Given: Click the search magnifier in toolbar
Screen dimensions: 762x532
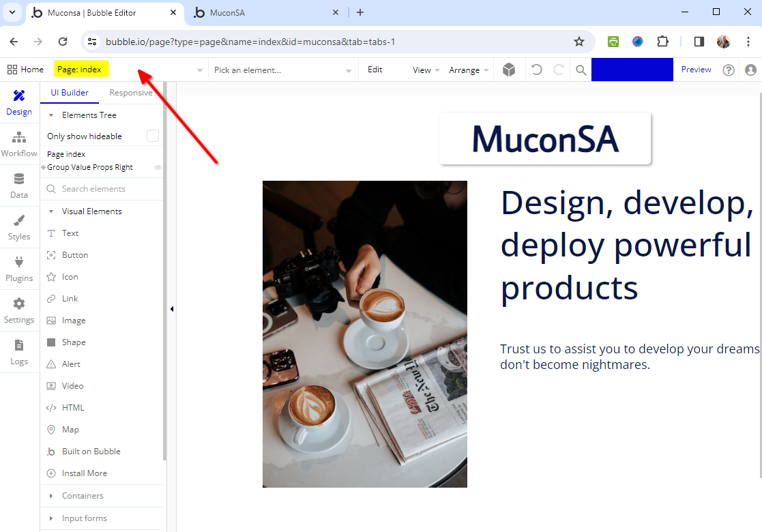Looking at the screenshot, I should click(x=581, y=70).
